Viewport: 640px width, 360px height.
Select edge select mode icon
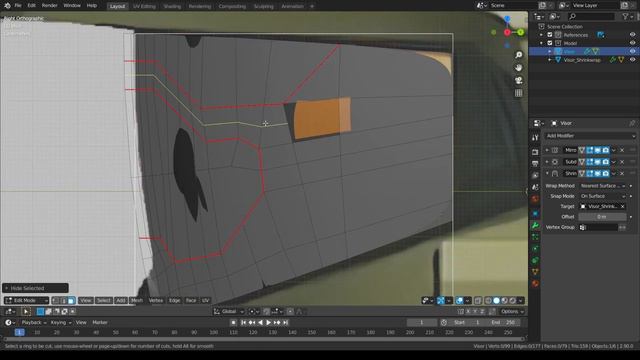tap(64, 300)
